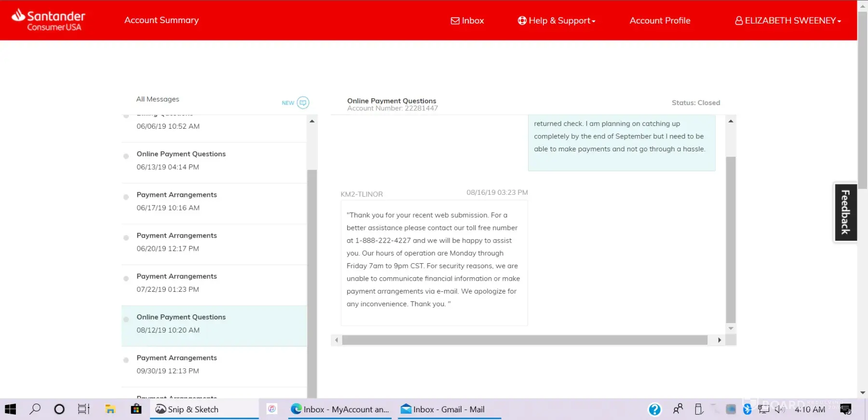The height and width of the screenshot is (420, 868).
Task: Click the blue help question mark tray icon
Action: (654, 409)
